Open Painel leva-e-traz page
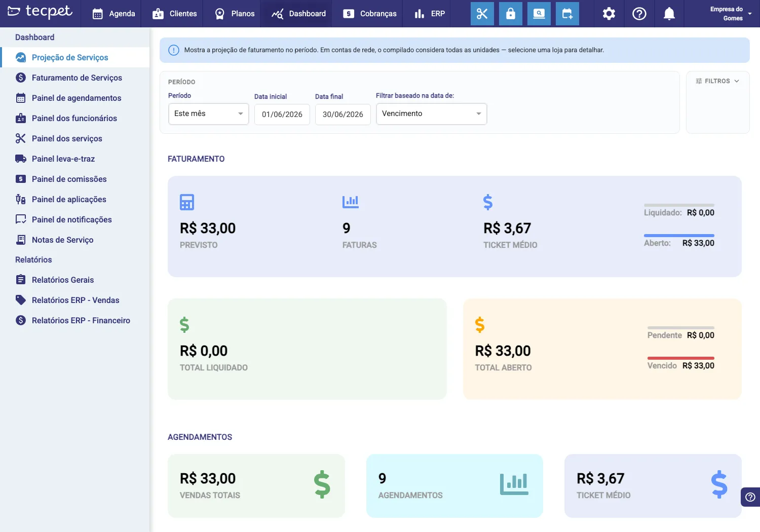This screenshot has width=760, height=532. click(75, 159)
